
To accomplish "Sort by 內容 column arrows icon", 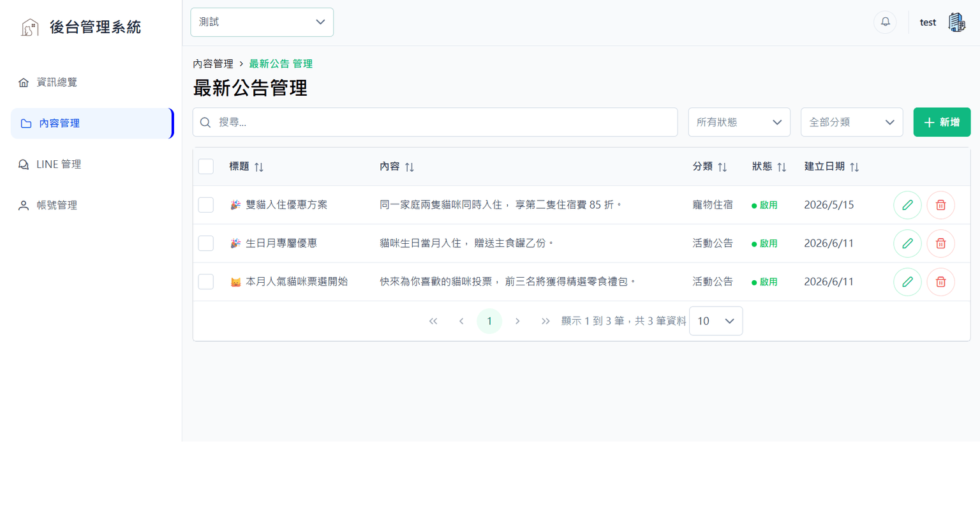I will (410, 167).
